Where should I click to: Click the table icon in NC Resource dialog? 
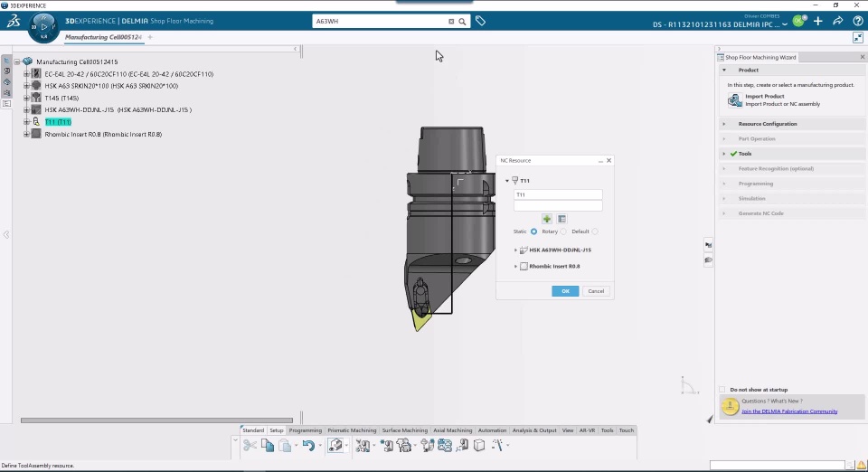pos(561,219)
